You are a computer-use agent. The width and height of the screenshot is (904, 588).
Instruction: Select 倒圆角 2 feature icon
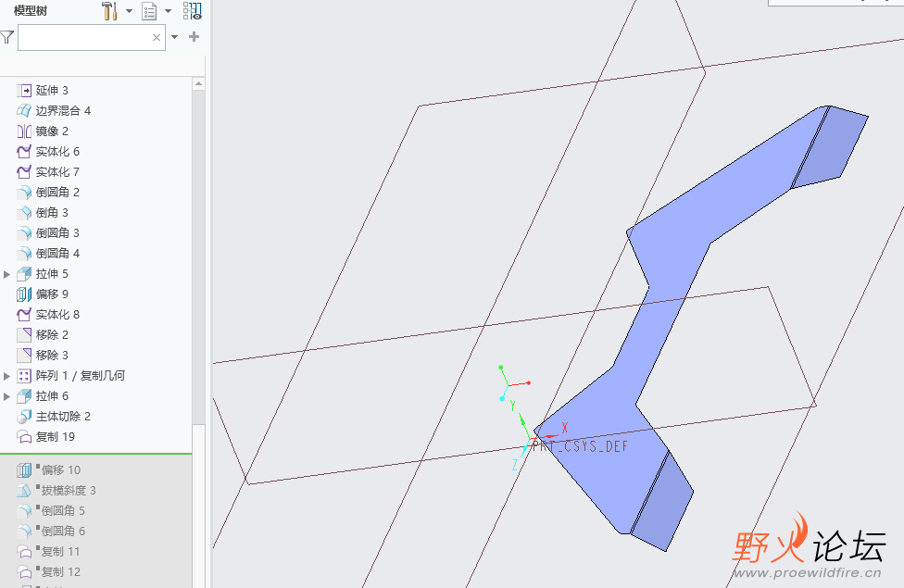coord(24,192)
